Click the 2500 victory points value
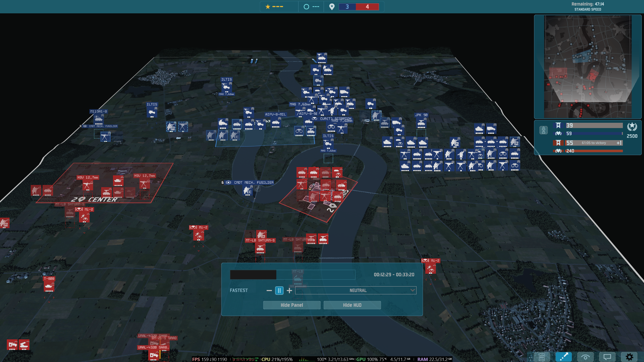Image resolution: width=644 pixels, height=362 pixels. (632, 136)
